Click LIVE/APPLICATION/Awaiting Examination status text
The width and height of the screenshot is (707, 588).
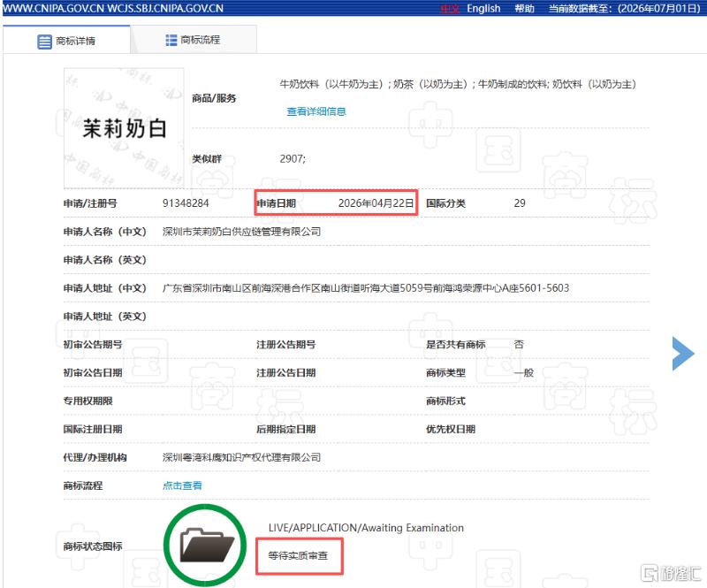(366, 528)
